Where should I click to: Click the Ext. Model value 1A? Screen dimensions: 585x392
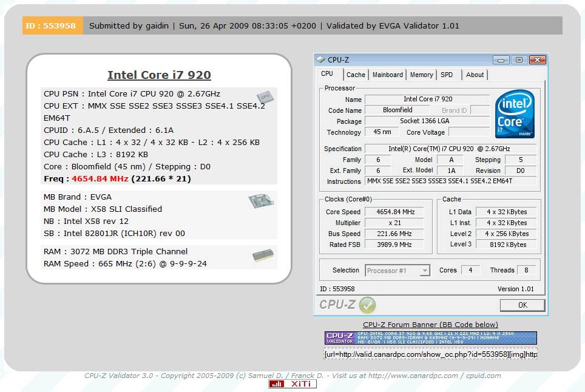tap(451, 171)
